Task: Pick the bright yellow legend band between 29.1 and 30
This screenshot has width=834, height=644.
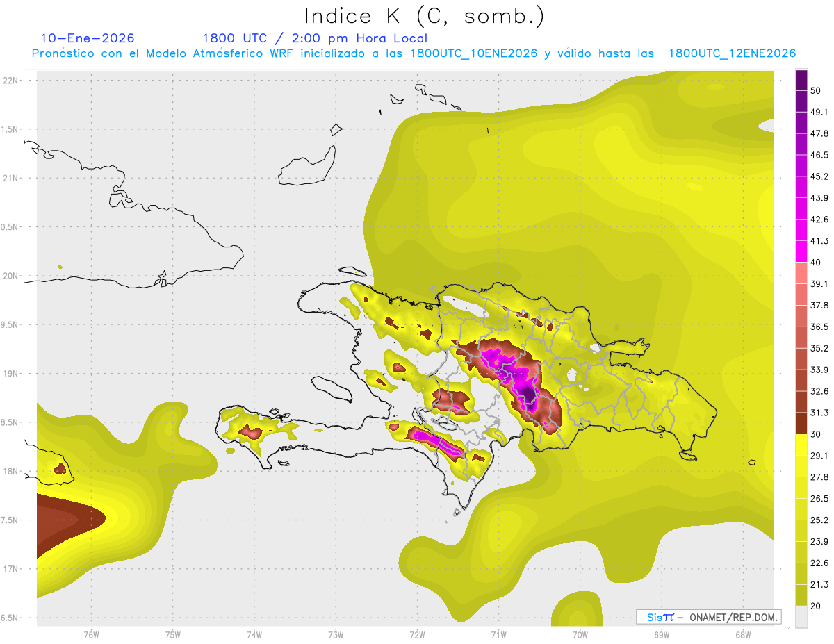Action: click(802, 444)
